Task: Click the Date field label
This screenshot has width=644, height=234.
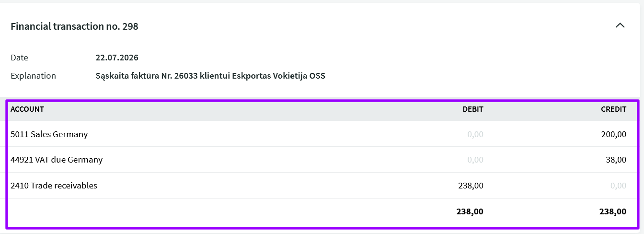Action: [x=20, y=58]
